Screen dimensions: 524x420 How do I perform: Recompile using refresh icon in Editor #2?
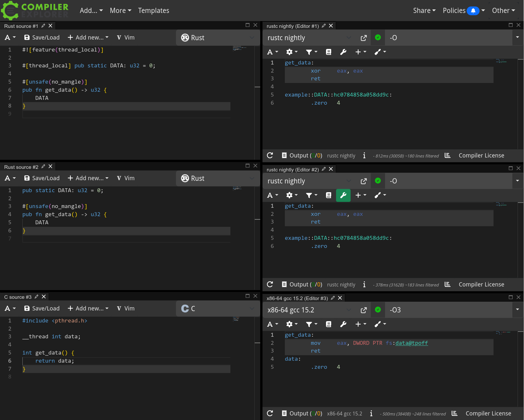tap(270, 285)
